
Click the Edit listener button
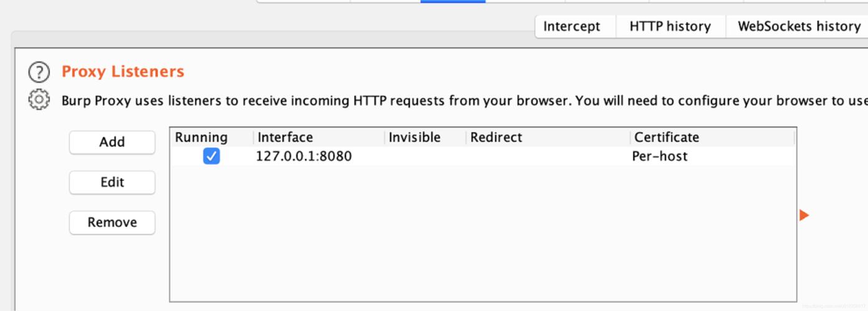pyautogui.click(x=112, y=182)
